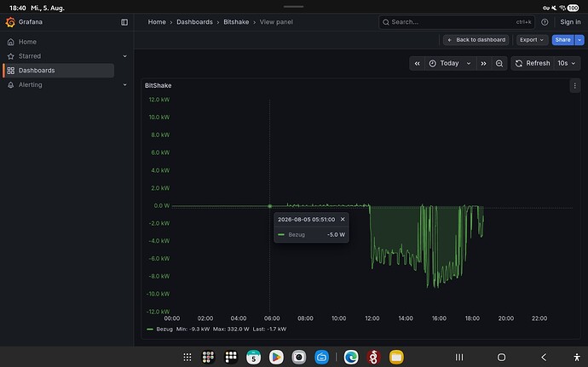This screenshot has height=367, width=588.
Task: Go to Bitshake breadcrumb
Action: [236, 22]
